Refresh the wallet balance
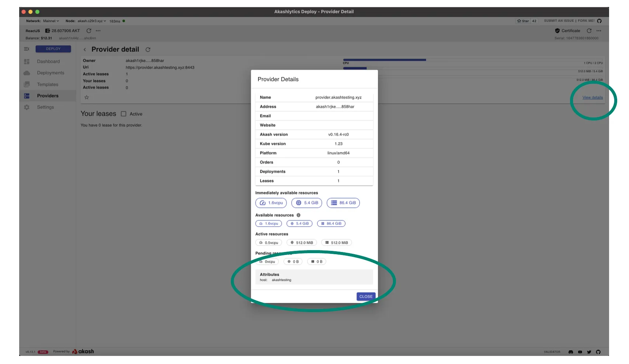Screen dimensions: 629x364 click(89, 31)
